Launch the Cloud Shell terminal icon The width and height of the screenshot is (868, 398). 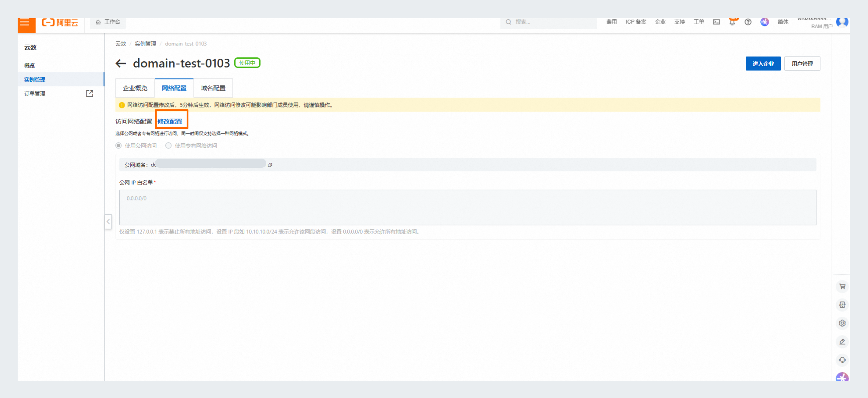tap(716, 22)
